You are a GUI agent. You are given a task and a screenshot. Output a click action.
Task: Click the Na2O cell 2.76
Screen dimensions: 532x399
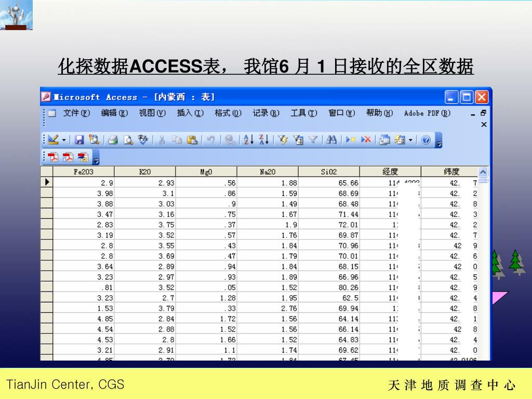point(268,309)
